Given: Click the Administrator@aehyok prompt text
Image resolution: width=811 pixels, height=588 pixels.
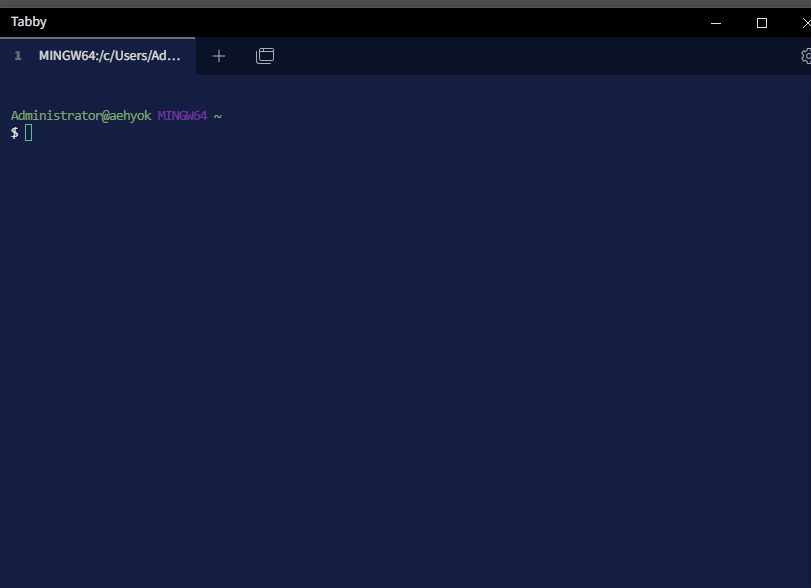Looking at the screenshot, I should 81,116.
